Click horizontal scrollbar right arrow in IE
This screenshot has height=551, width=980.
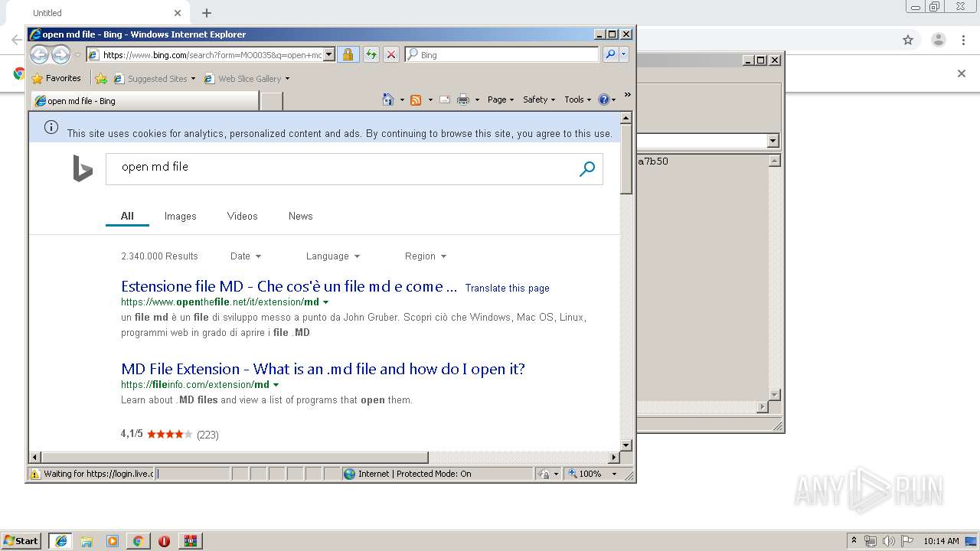point(613,458)
